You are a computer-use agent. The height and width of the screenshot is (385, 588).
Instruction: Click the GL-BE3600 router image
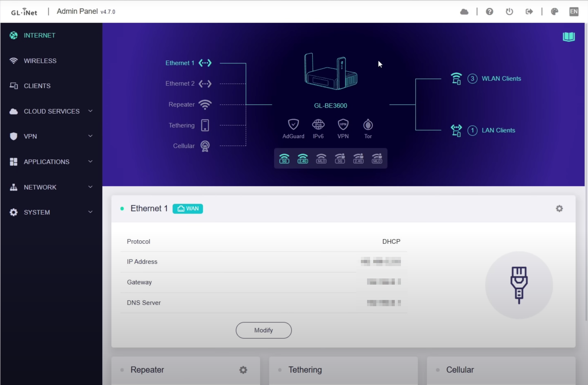coord(331,71)
